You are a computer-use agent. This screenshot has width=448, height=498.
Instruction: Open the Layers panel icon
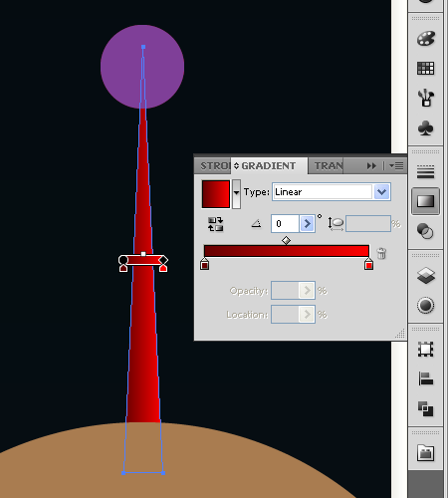[425, 276]
